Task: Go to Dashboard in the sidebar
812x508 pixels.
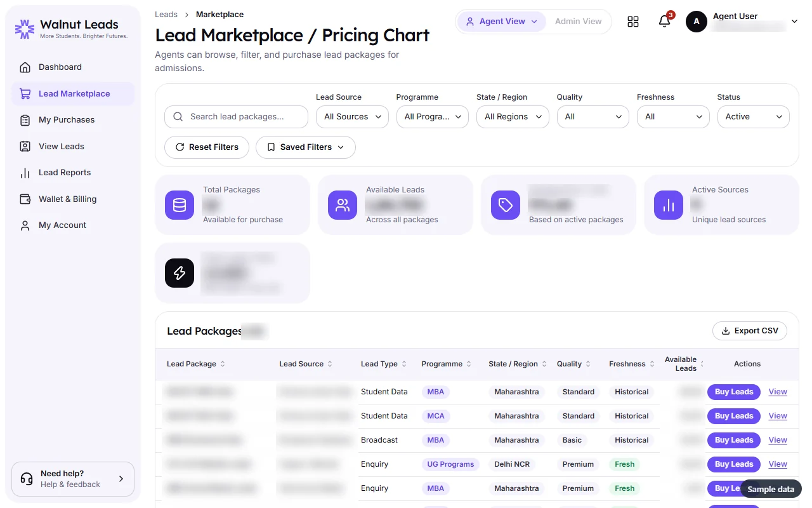Action: (73, 67)
